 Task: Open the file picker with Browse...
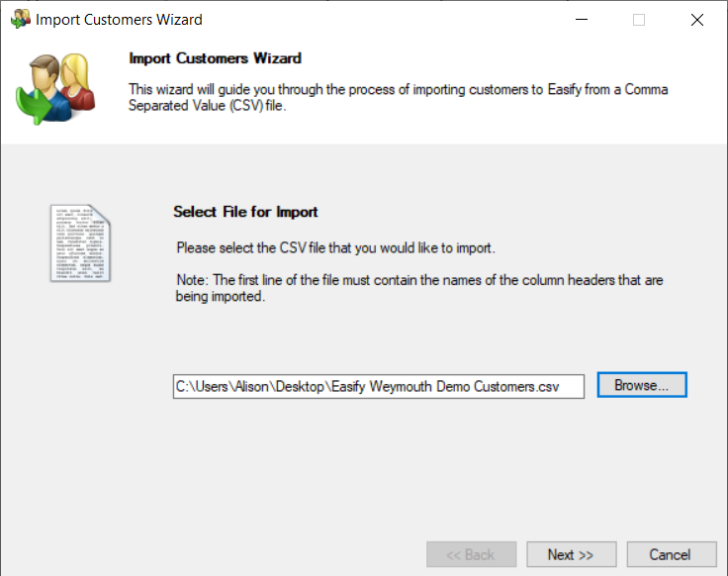click(641, 385)
